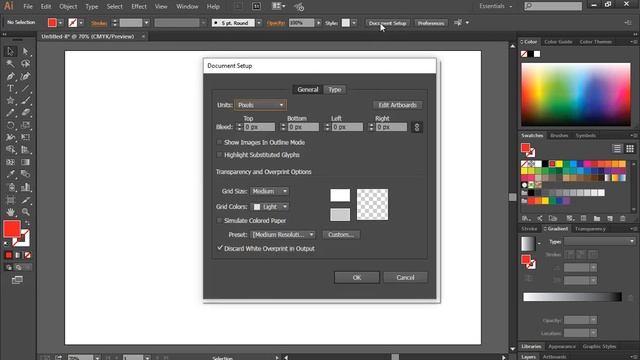
Task: Open the Essentials workspace dropdown
Action: (x=496, y=6)
